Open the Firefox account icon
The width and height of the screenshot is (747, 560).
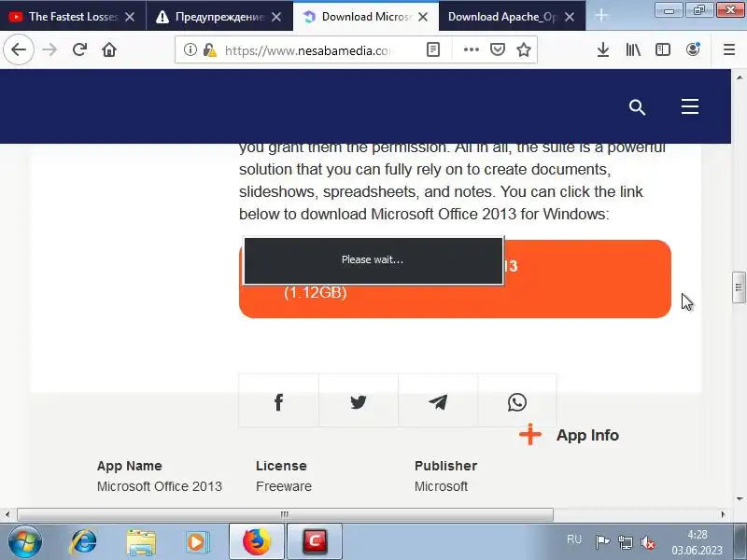click(x=693, y=49)
